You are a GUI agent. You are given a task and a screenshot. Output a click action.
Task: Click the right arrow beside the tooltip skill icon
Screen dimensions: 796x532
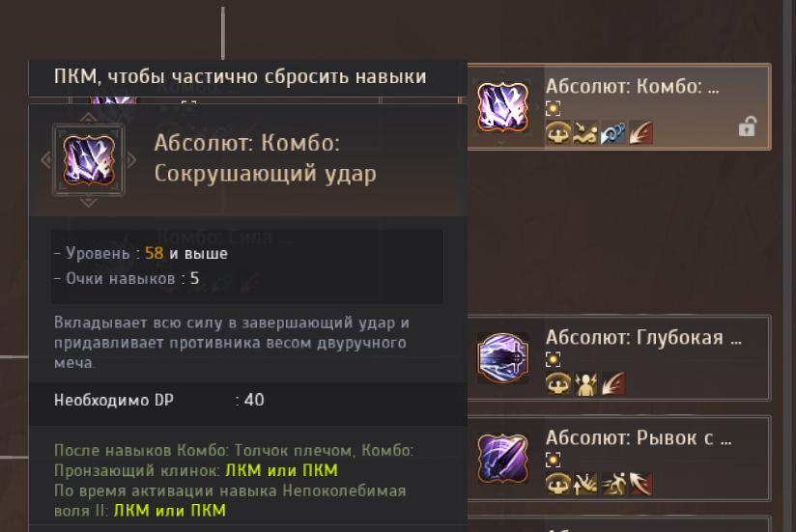(131, 160)
